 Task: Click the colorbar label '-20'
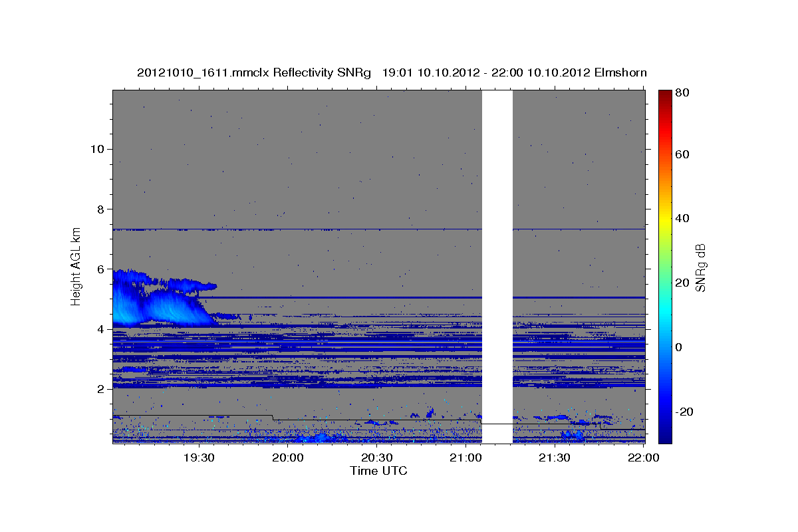tap(685, 412)
